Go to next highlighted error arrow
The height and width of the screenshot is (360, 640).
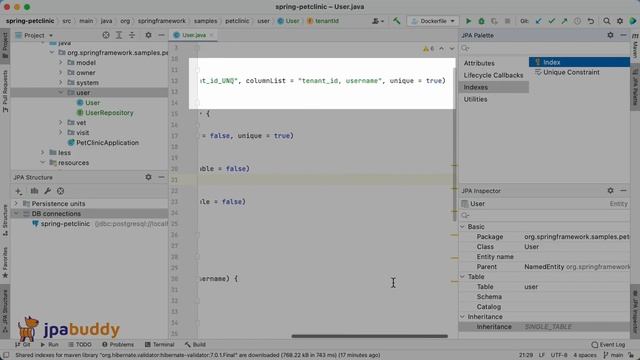pos(451,49)
